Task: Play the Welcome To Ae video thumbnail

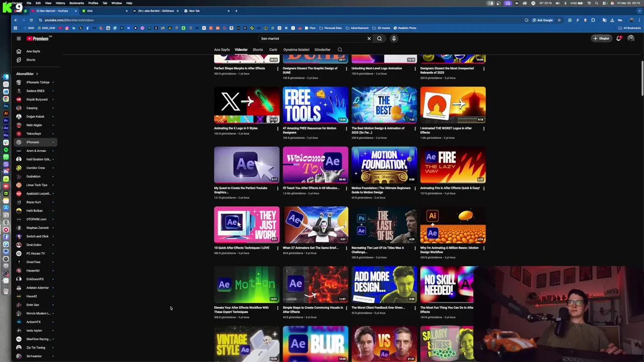Action: (315, 165)
